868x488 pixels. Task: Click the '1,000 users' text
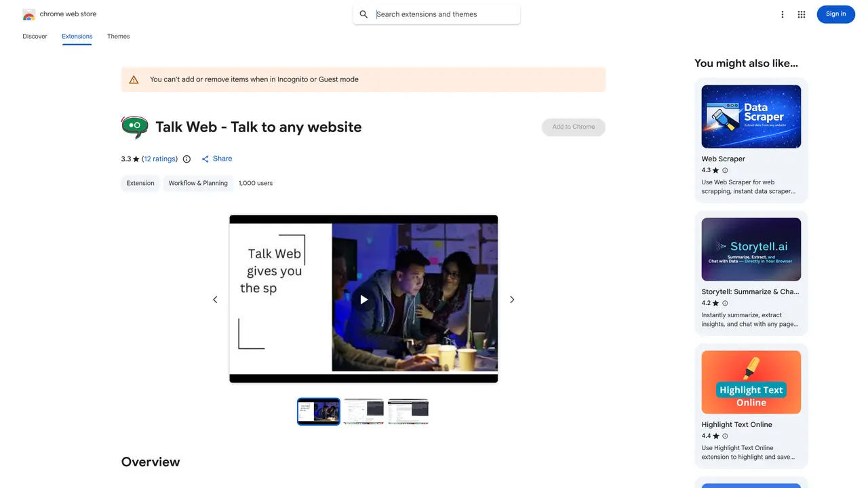click(x=256, y=183)
